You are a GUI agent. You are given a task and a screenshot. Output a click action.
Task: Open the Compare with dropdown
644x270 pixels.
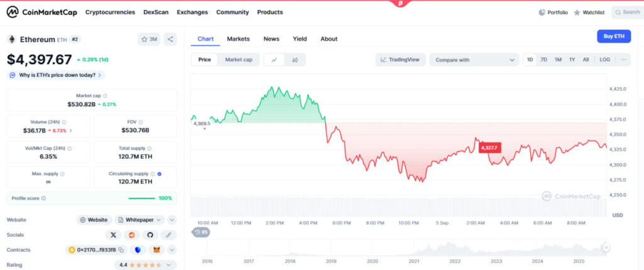[474, 60]
